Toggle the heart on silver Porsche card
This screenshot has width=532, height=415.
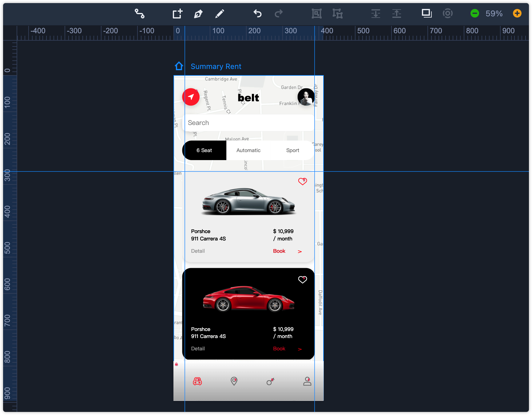point(302,181)
